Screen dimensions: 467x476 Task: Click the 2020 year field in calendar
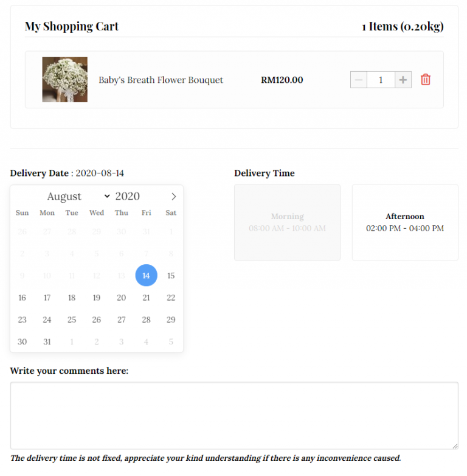point(127,196)
